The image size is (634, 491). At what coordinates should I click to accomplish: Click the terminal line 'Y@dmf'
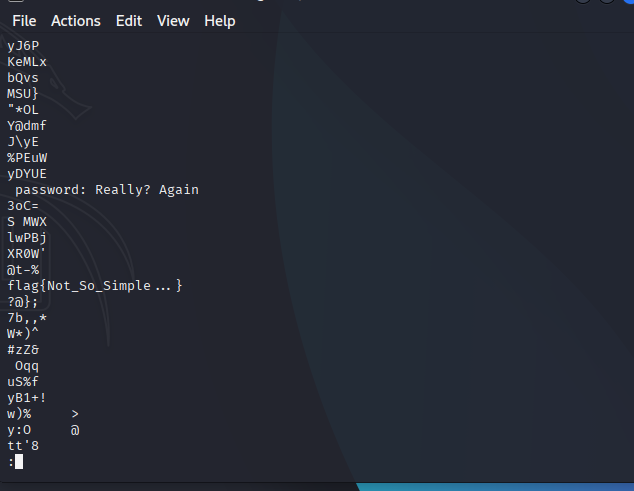[x=27, y=126]
